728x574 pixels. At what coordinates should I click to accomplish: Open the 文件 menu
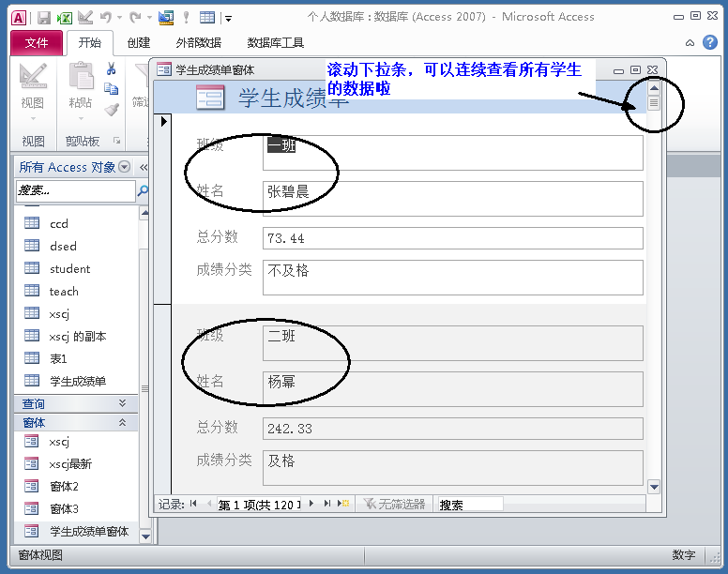point(37,43)
